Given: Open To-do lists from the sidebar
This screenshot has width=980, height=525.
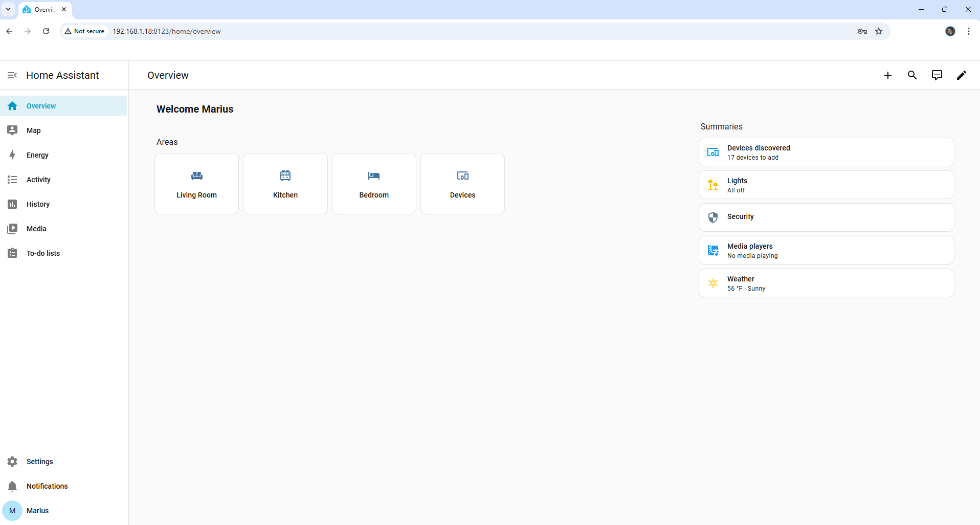Looking at the screenshot, I should point(43,253).
